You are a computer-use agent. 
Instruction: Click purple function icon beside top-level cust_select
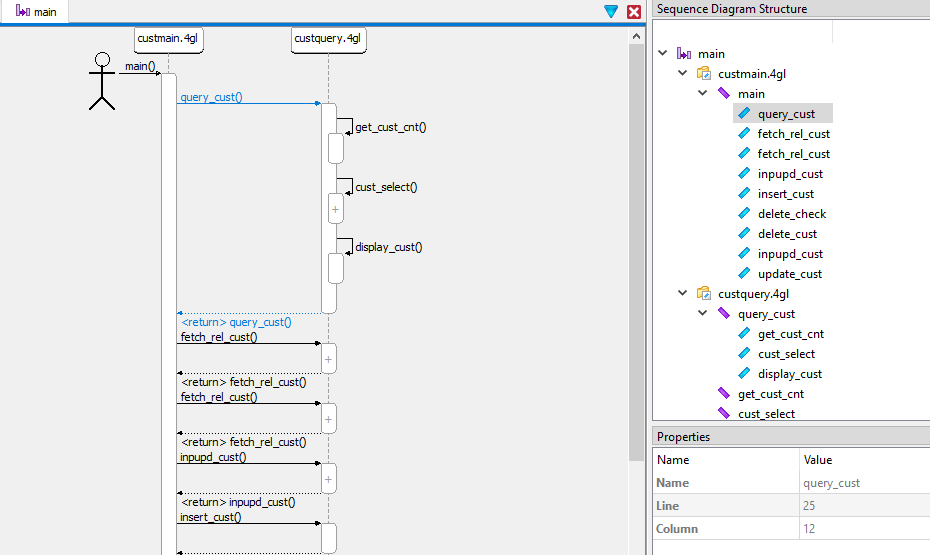(x=724, y=413)
